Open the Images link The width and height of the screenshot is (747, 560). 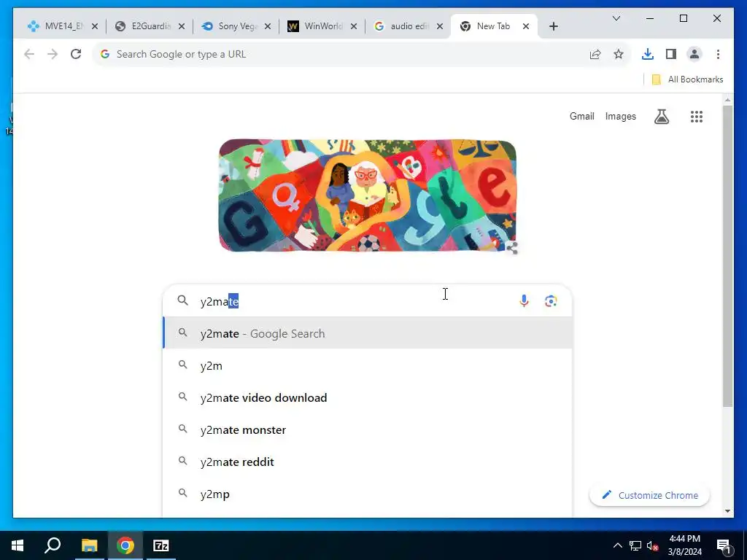pos(620,116)
